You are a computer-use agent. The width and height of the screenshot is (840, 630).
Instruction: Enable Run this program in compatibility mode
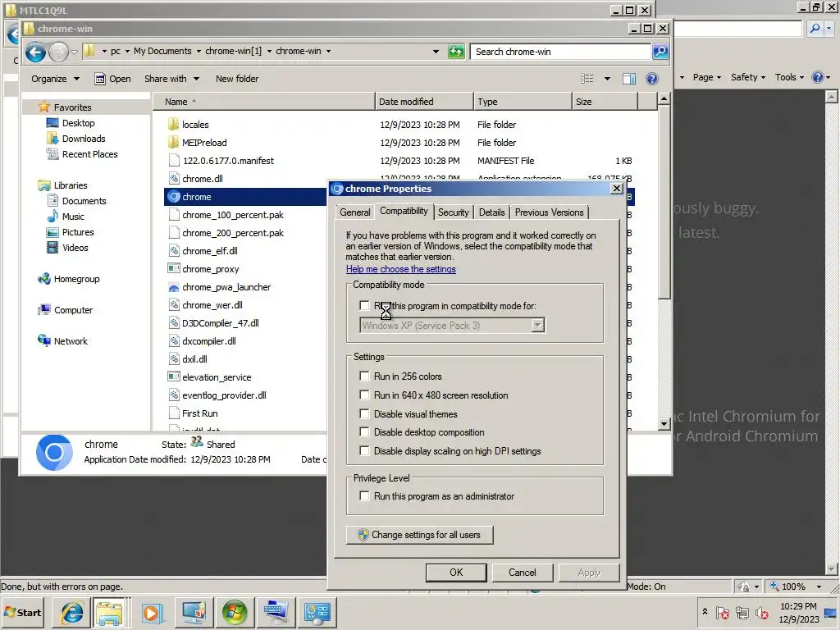coord(364,305)
